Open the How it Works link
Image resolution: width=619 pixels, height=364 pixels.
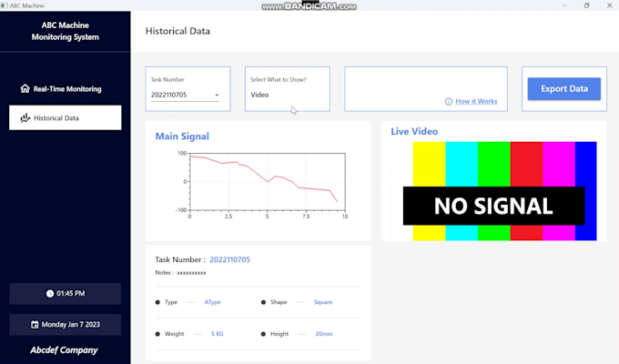pos(476,101)
